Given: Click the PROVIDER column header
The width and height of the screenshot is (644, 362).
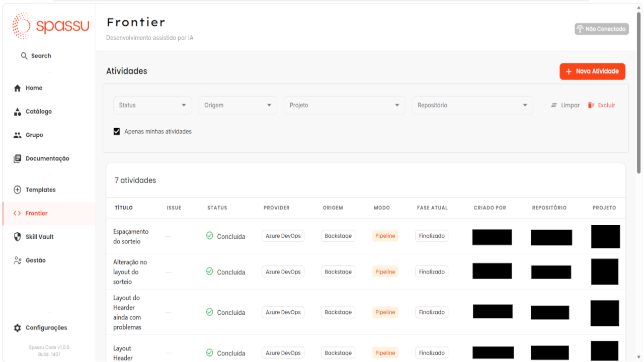Looking at the screenshot, I should pos(277,208).
